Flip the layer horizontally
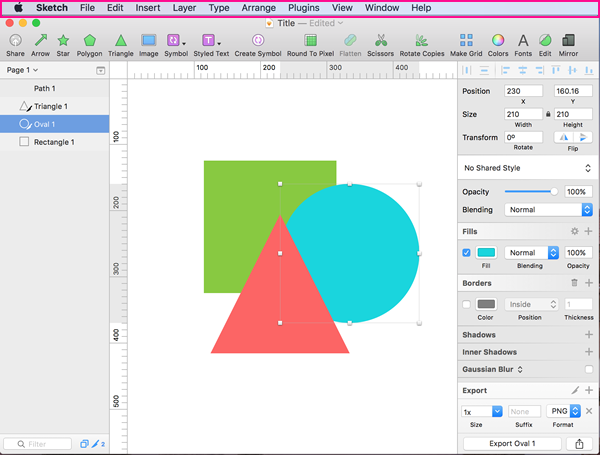Viewport: 600px width, 455px height. click(x=564, y=137)
